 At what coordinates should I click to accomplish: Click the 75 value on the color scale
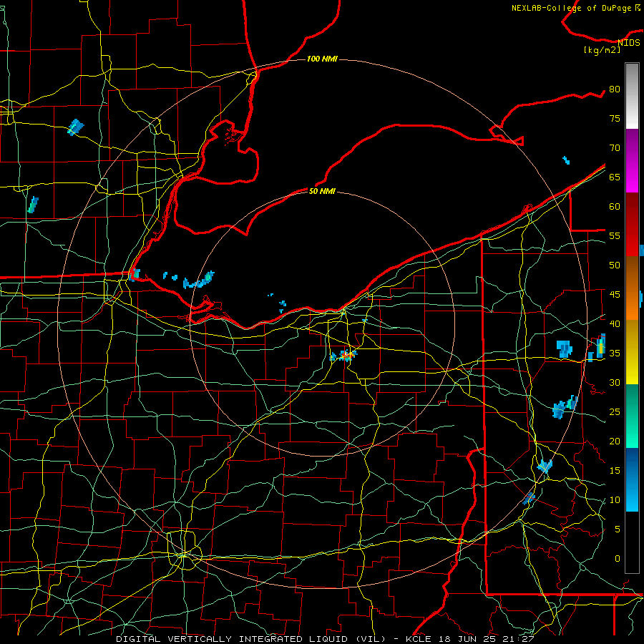[615, 118]
